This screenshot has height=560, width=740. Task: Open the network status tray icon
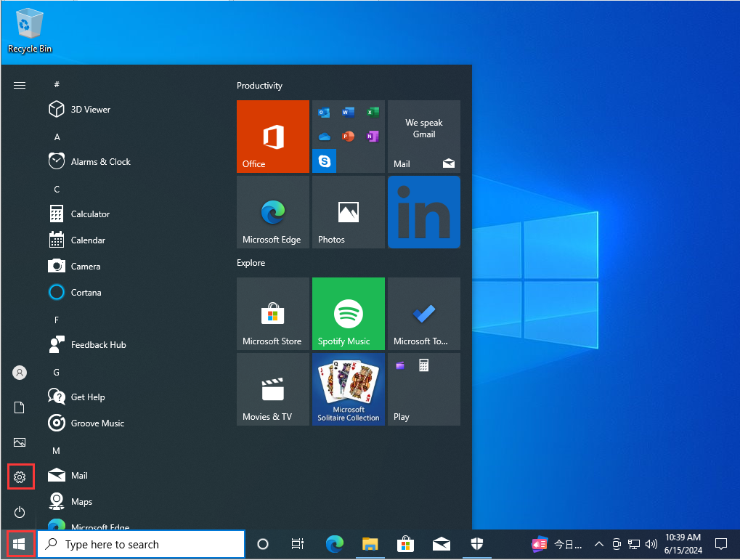634,545
